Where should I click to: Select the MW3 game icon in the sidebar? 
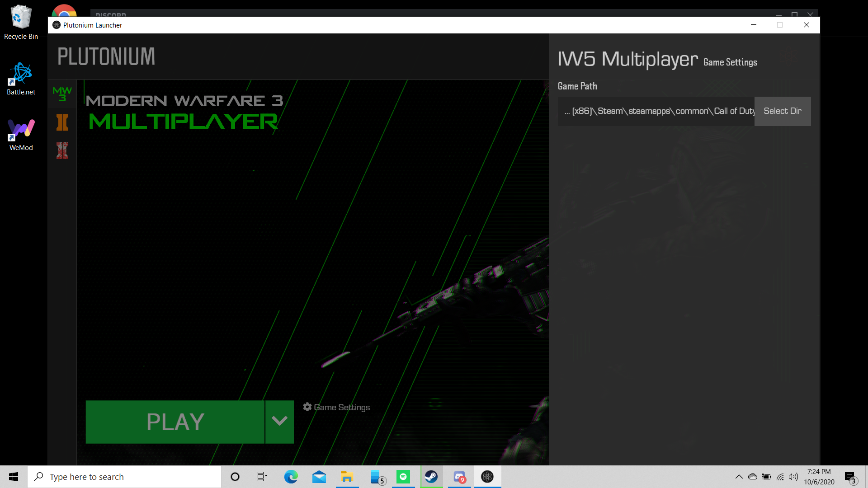pyautogui.click(x=62, y=94)
